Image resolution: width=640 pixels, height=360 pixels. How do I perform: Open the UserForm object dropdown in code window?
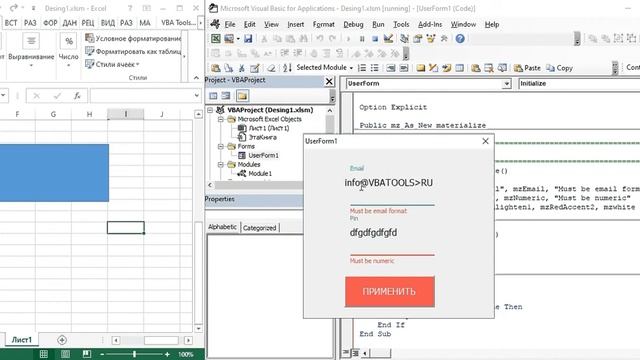click(507, 84)
